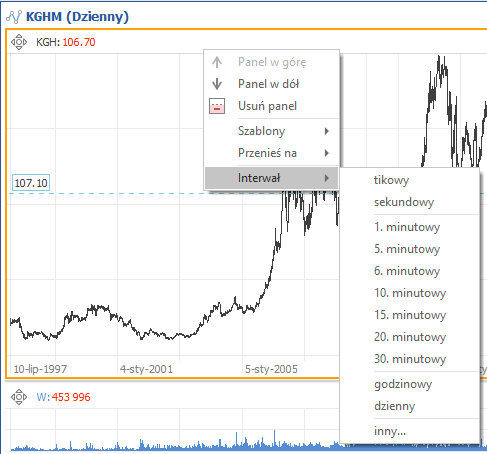Open the Przenieś na submenu

[x=272, y=153]
